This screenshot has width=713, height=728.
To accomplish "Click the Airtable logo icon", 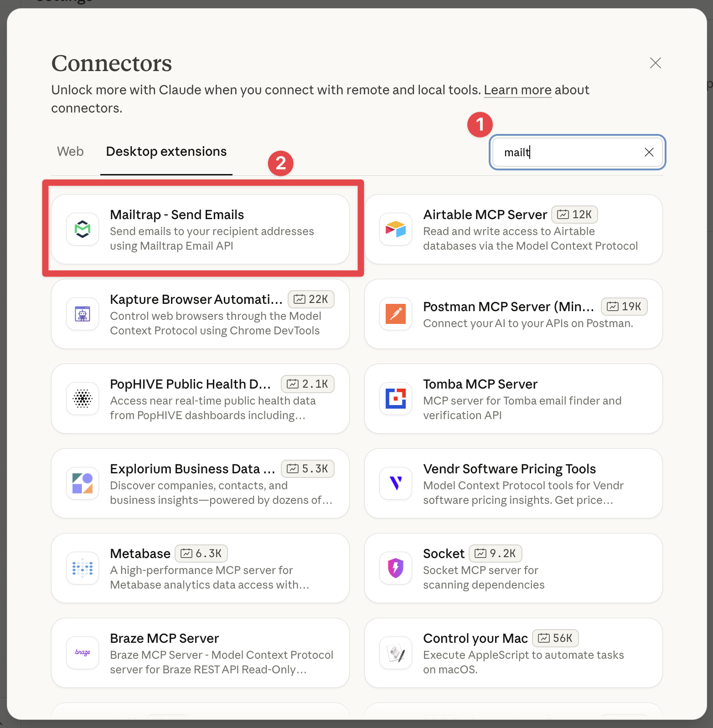I will pos(396,229).
